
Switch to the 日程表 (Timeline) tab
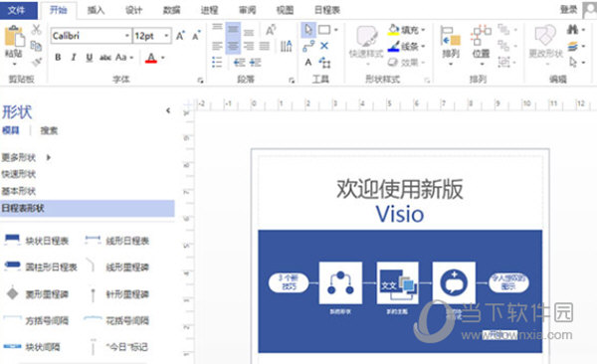(327, 10)
